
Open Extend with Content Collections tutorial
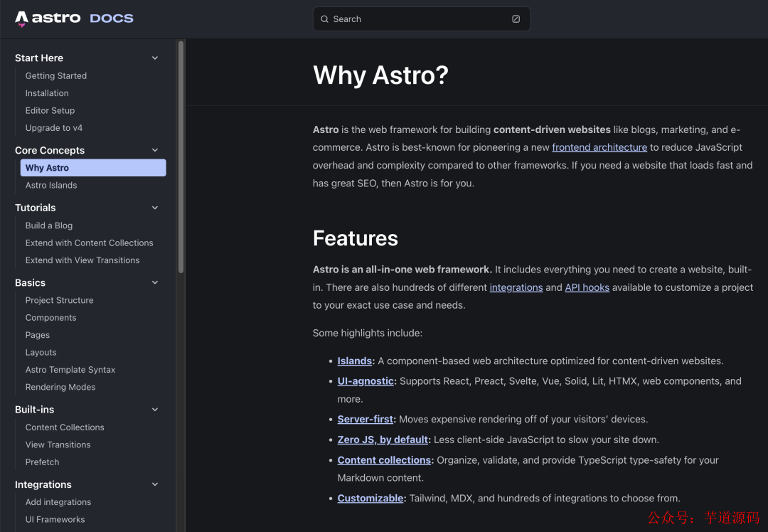tap(89, 243)
